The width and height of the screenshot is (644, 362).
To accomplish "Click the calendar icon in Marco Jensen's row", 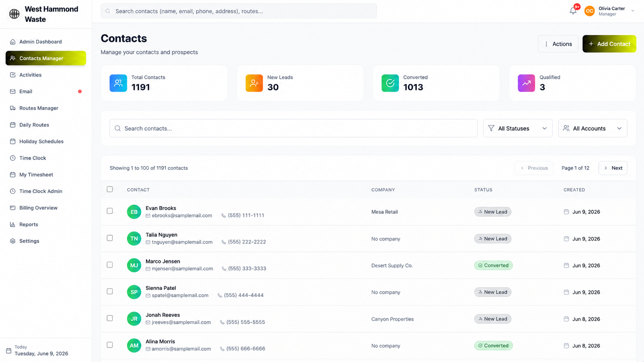I will (566, 265).
